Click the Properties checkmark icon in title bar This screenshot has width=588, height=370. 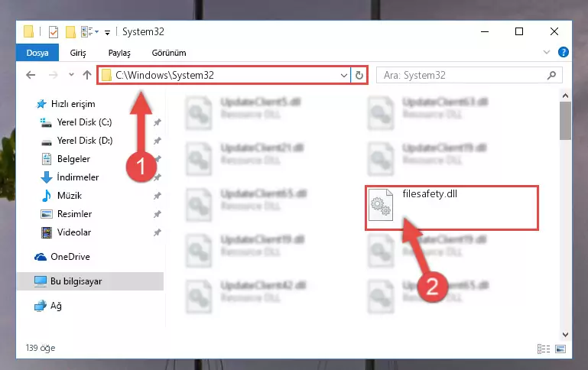(54, 32)
